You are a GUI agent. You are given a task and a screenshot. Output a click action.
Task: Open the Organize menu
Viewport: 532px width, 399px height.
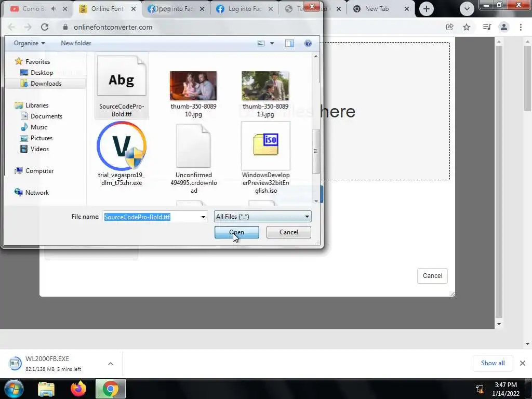click(x=29, y=43)
